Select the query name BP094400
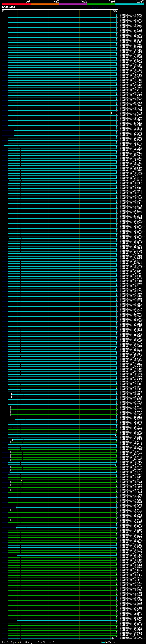Viewport: 146px width, 644px height. 8,8
